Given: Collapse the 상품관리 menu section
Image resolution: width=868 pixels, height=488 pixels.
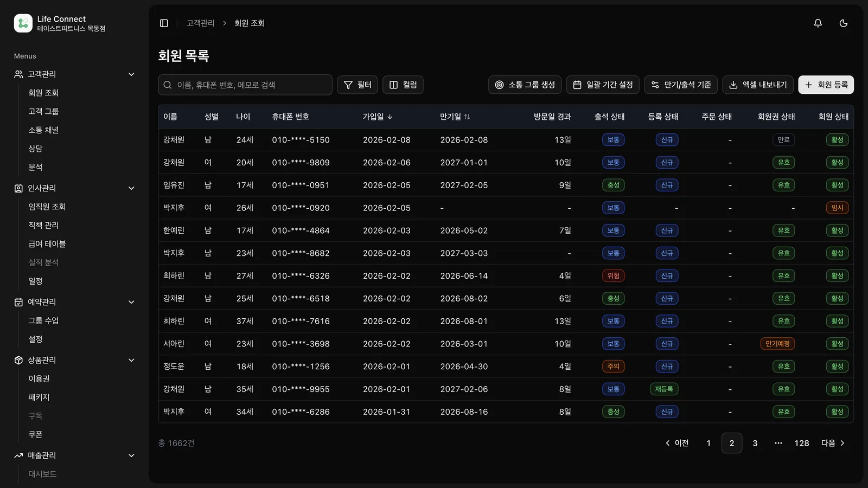Looking at the screenshot, I should pos(131,360).
